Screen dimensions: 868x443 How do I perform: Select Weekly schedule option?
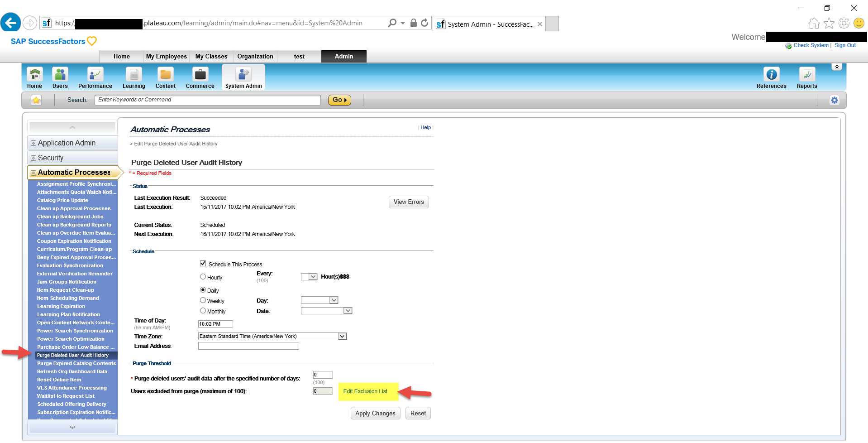pos(203,300)
